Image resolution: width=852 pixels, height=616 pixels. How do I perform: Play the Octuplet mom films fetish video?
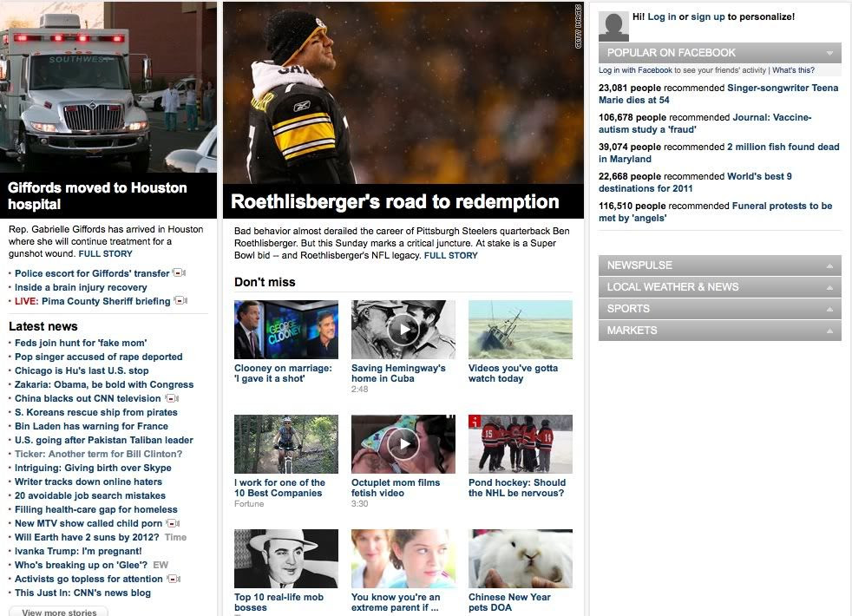[403, 444]
